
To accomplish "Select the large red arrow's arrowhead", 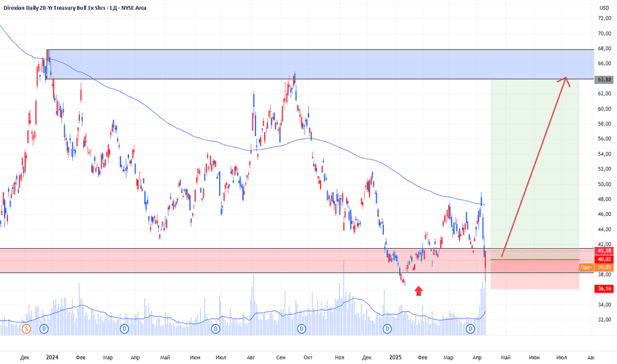I will [565, 81].
